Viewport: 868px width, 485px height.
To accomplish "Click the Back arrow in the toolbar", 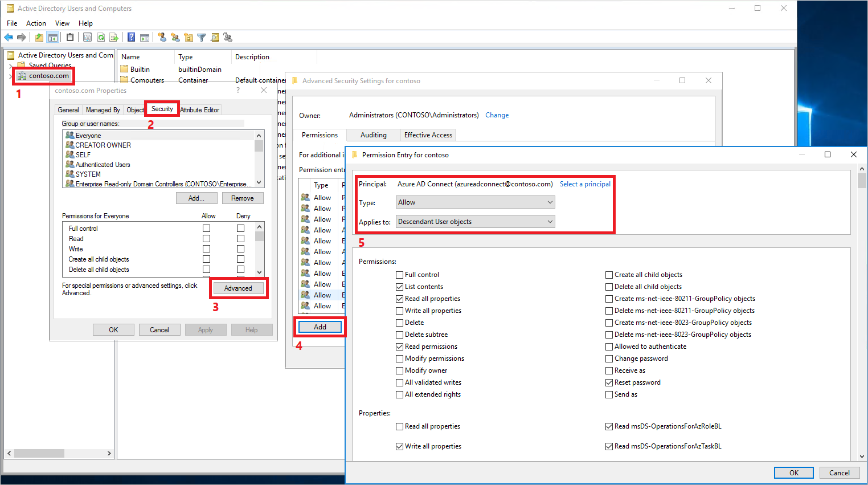I will pyautogui.click(x=9, y=38).
